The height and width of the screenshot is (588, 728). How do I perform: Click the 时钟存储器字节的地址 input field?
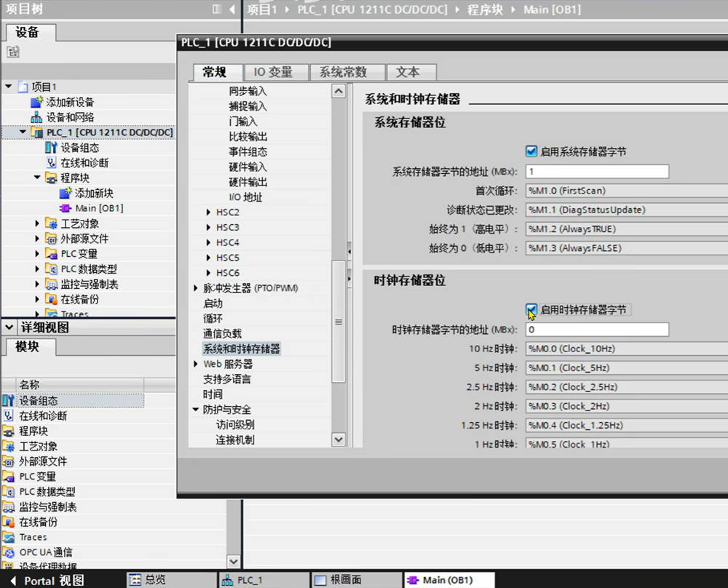[597, 330]
